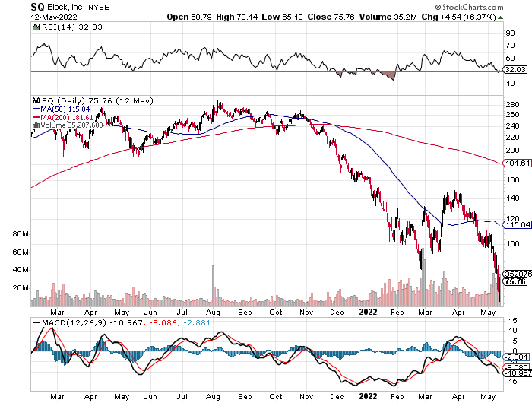Select the 12-May-2022 date label

coord(54,17)
